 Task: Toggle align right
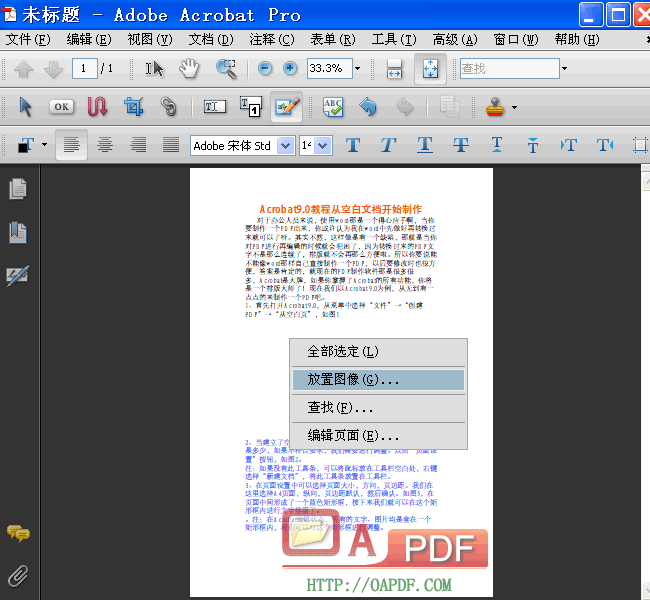pos(138,145)
